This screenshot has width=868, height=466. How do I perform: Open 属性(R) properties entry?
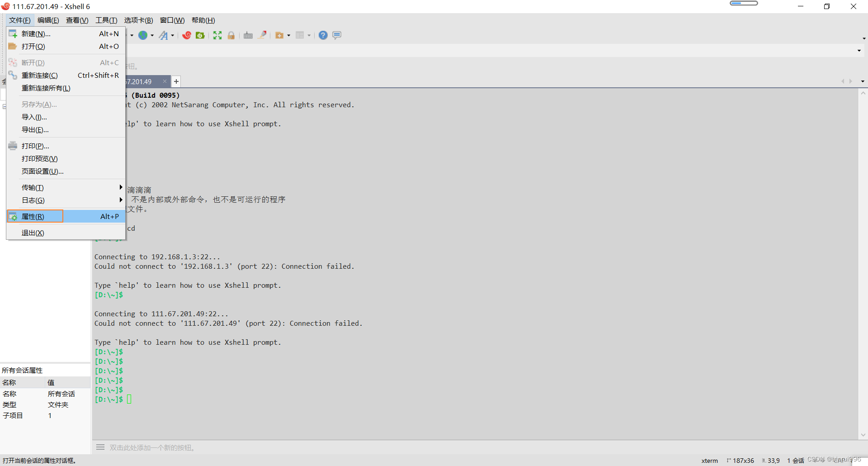point(66,216)
